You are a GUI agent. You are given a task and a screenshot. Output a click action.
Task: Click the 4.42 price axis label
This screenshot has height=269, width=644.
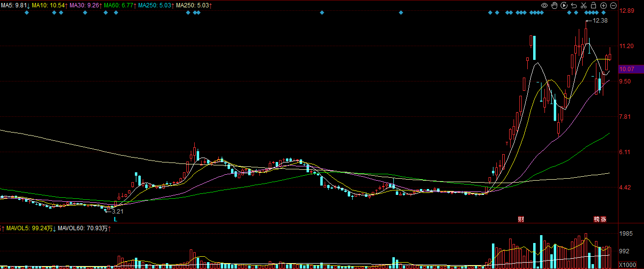[x=626, y=188]
